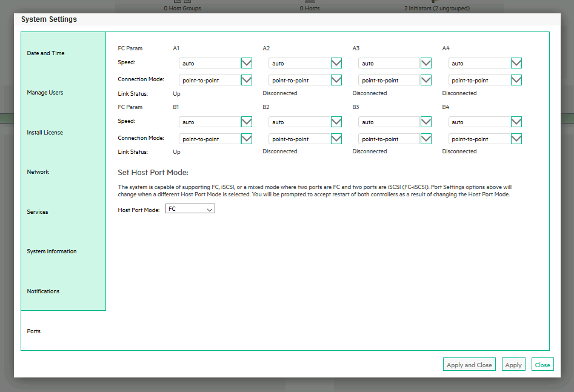
Task: Click the A2 Speed auto field
Action: click(x=299, y=63)
